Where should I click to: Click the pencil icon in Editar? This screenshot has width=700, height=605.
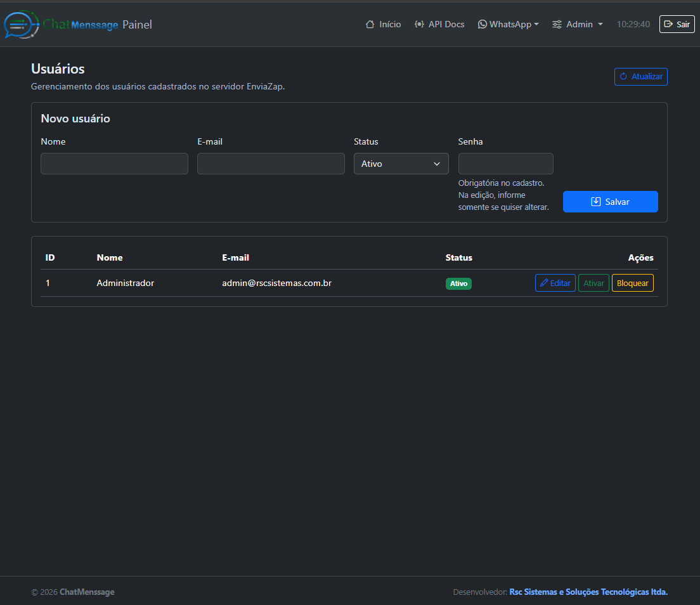[544, 283]
